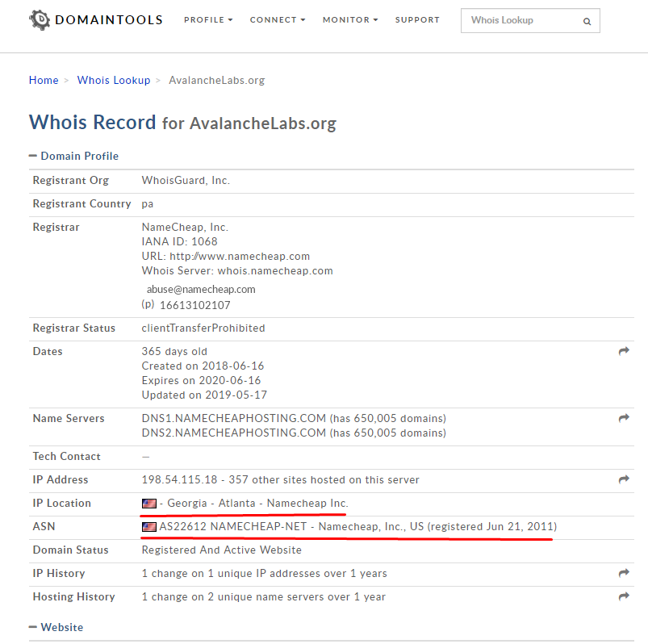Open the MONITOR dropdown menu

[350, 19]
